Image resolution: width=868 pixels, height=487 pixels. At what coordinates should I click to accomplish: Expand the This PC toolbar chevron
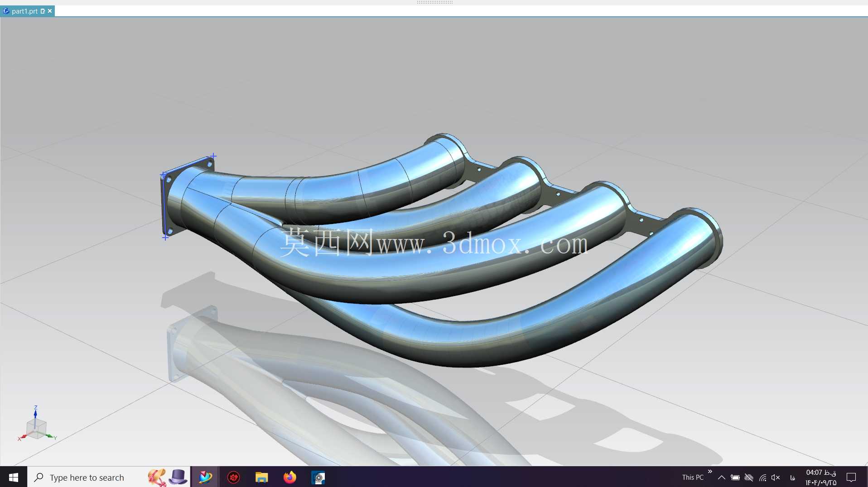[710, 472]
